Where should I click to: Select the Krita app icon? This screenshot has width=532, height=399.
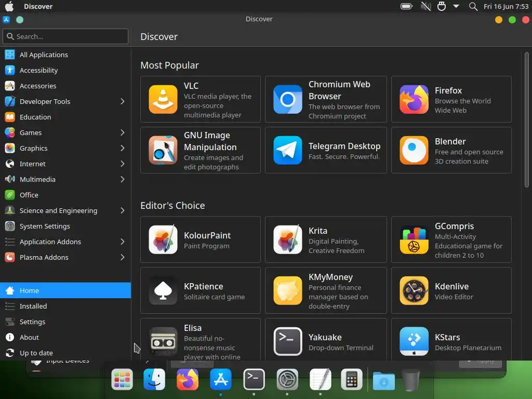pyautogui.click(x=288, y=240)
